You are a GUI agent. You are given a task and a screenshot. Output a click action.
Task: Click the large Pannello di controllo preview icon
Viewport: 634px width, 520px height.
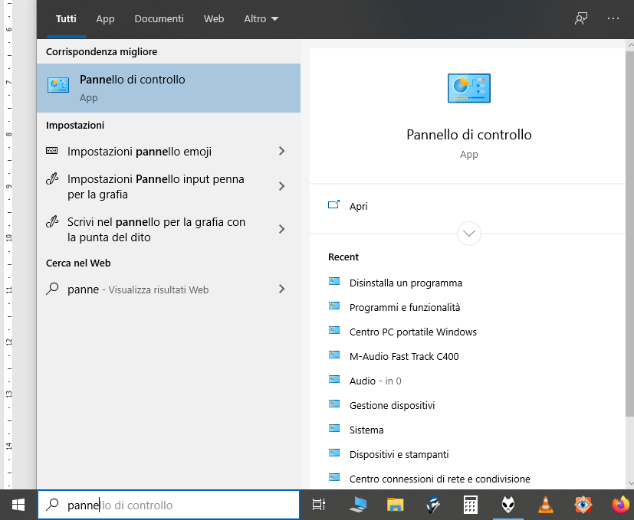click(469, 88)
